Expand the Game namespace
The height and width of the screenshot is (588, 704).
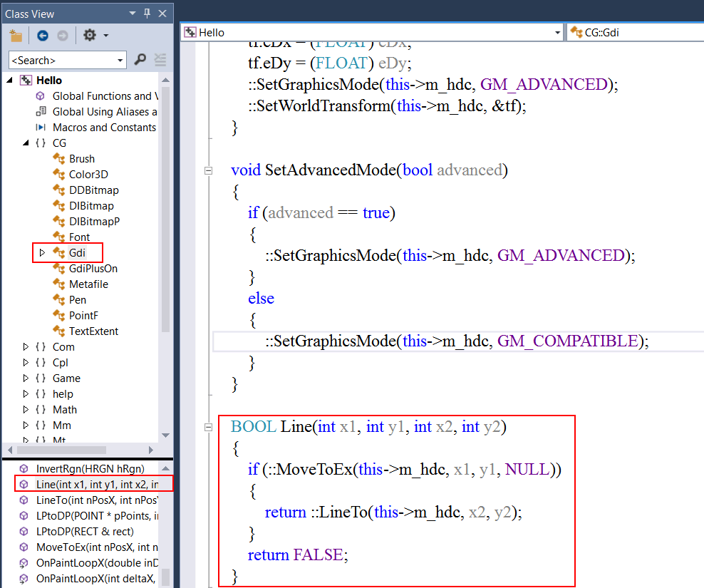tap(26, 378)
